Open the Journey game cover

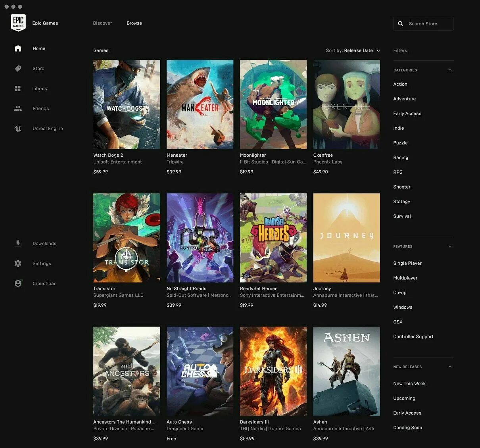pyautogui.click(x=347, y=238)
